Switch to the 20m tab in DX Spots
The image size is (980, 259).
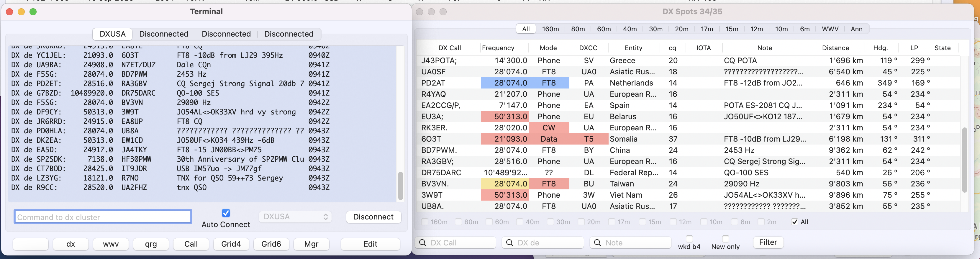tap(682, 29)
